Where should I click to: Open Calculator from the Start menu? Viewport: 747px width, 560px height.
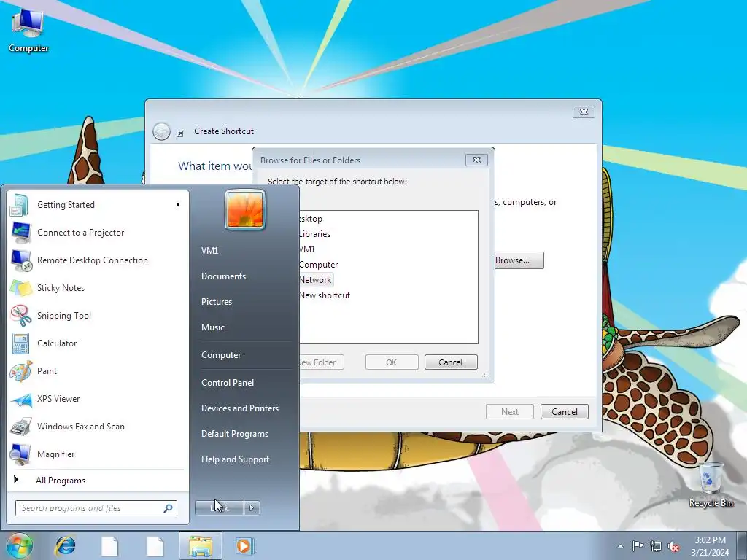click(97, 343)
